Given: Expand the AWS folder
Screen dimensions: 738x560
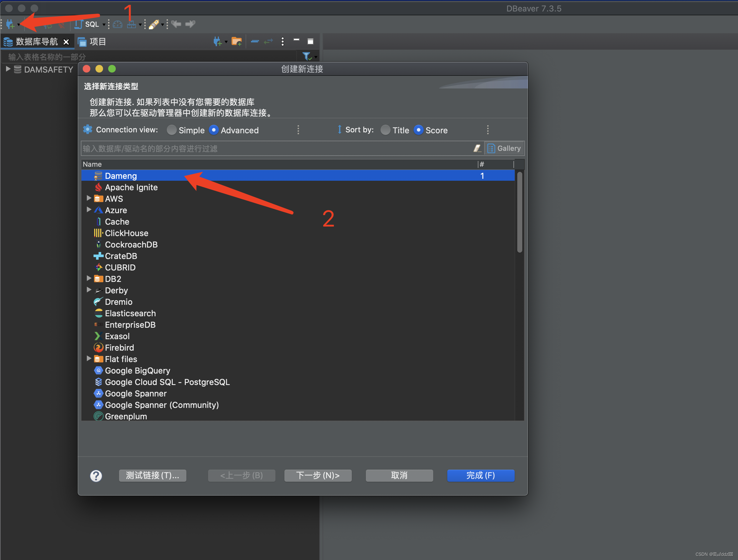Looking at the screenshot, I should tap(89, 198).
